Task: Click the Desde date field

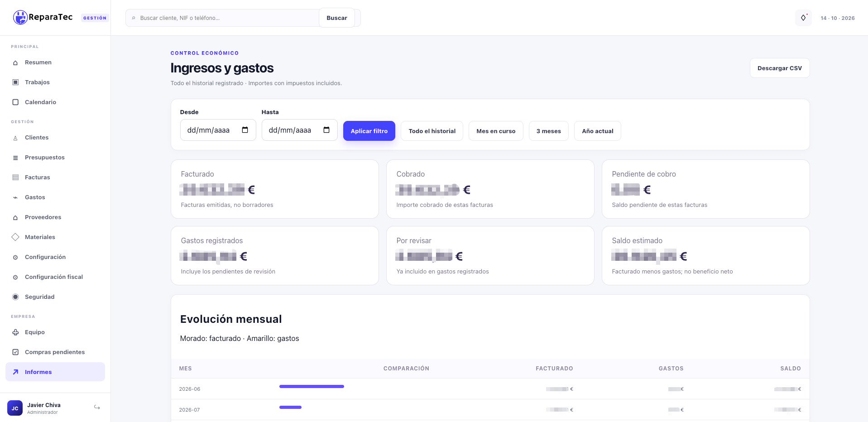Action: pyautogui.click(x=218, y=130)
